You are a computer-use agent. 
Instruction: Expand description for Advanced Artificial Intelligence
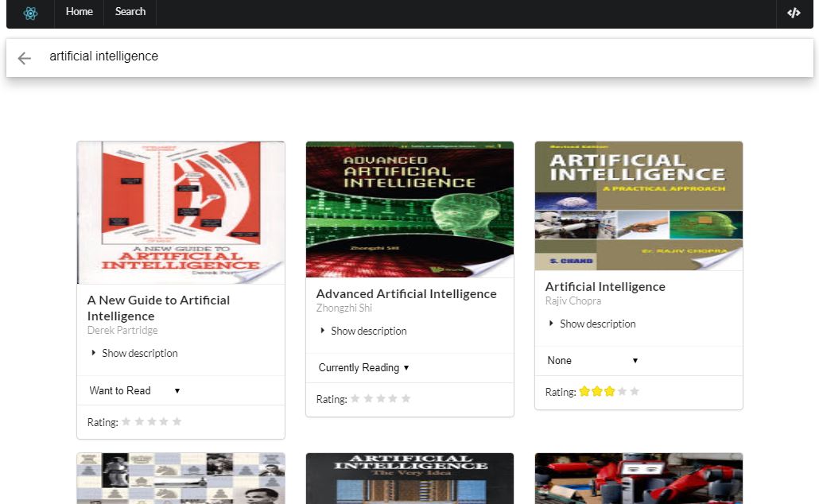pyautogui.click(x=363, y=331)
